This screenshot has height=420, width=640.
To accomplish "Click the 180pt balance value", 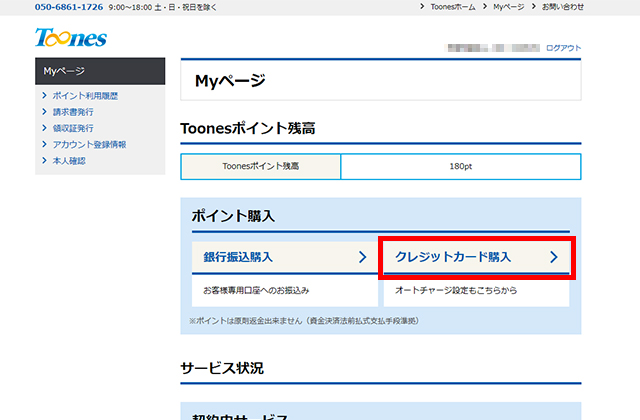I will [460, 166].
